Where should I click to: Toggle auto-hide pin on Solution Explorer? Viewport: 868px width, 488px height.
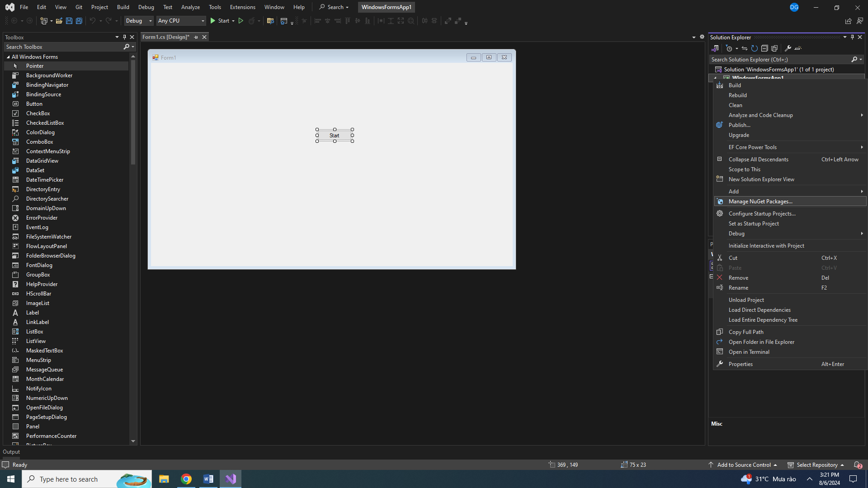point(852,37)
